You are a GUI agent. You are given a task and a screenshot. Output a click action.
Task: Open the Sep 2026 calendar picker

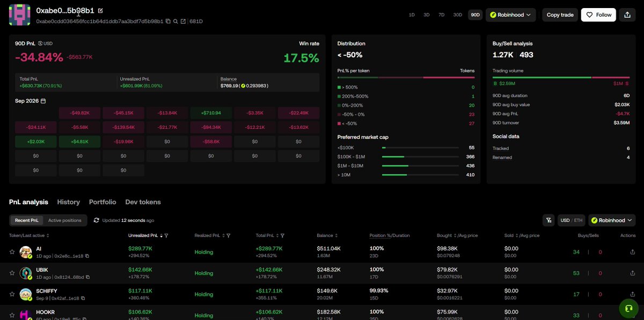pos(43,101)
